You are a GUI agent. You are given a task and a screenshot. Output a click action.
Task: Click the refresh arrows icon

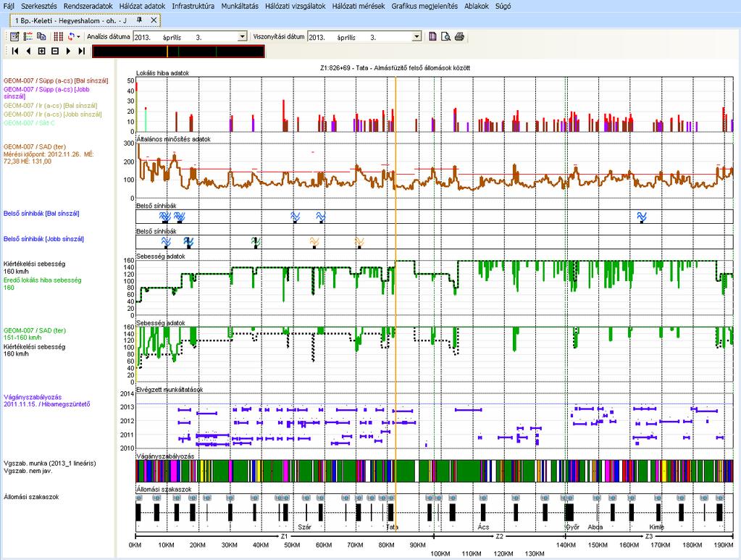[72, 36]
